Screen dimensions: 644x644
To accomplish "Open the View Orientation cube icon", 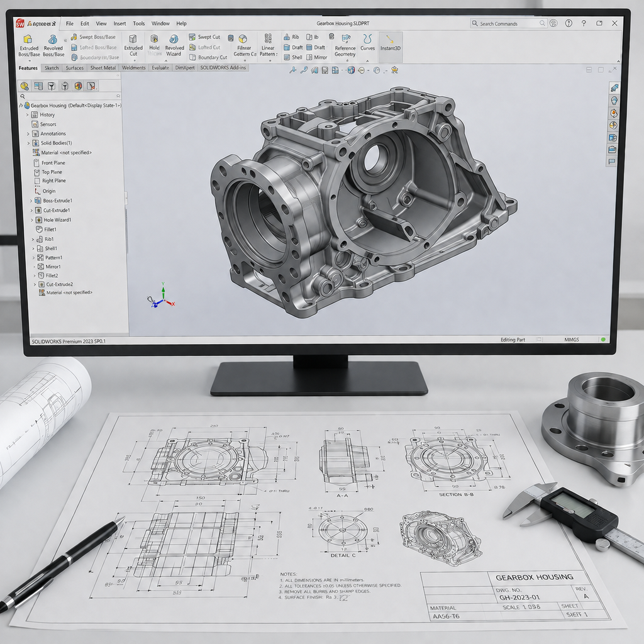I will pos(351,70).
